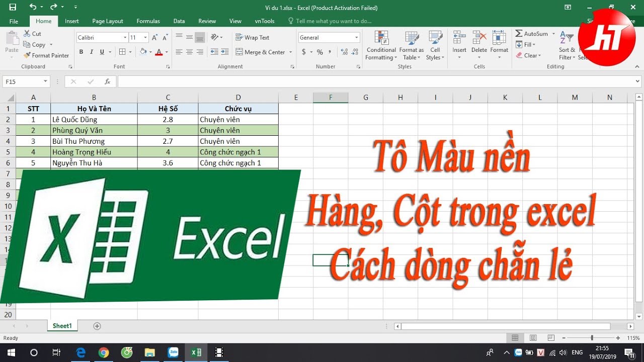Open the Windows Start menu
The height and width of the screenshot is (362, 644).
[x=11, y=352]
